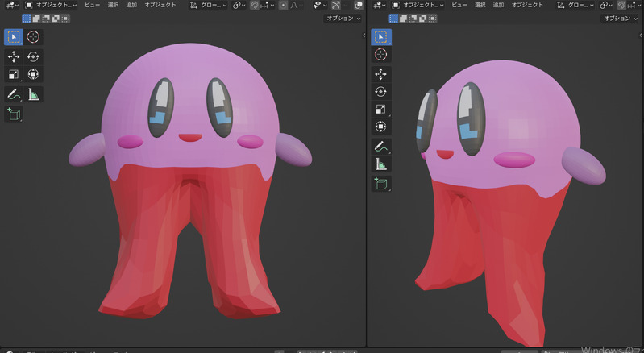Open Object Mode dropdown in left viewport
The width and height of the screenshot is (644, 353).
(52, 5)
